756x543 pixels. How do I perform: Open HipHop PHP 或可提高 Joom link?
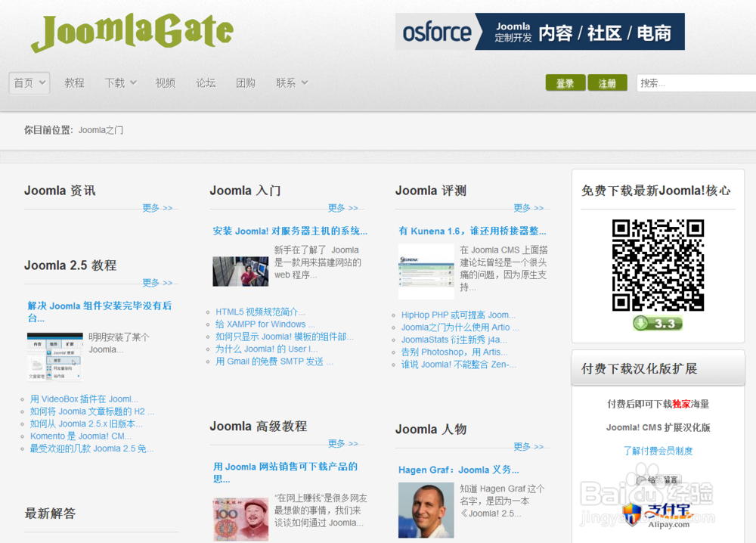[x=459, y=315]
